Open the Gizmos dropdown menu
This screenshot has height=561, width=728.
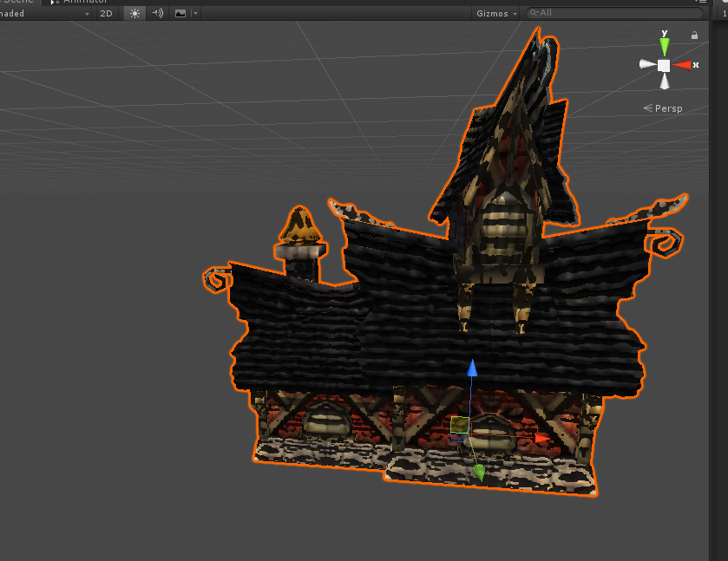[496, 14]
